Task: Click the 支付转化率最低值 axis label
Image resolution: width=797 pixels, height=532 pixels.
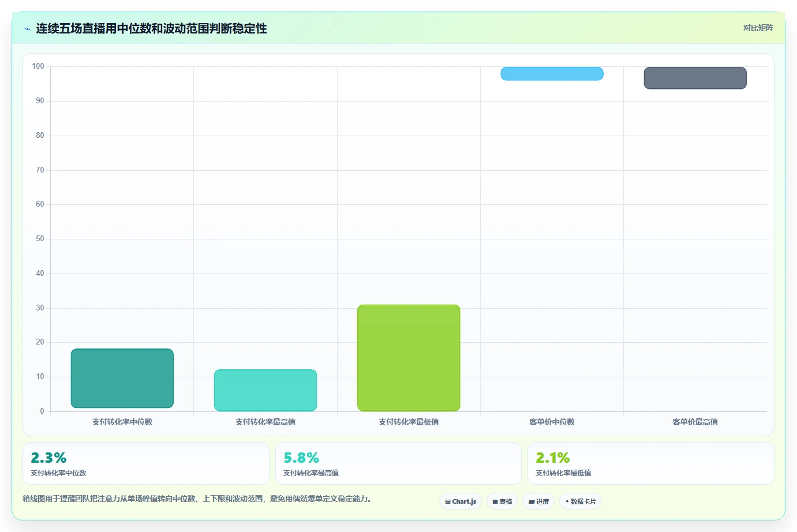Action: (409, 422)
